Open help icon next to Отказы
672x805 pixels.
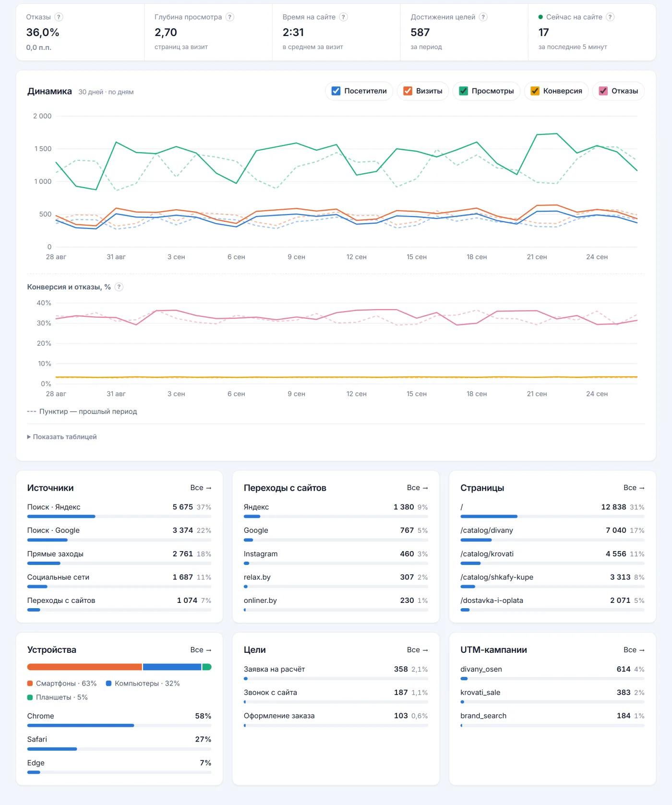tap(59, 17)
